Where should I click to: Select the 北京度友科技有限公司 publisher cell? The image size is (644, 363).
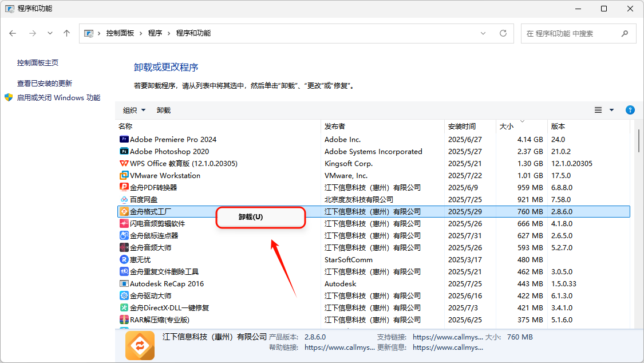[x=359, y=200]
